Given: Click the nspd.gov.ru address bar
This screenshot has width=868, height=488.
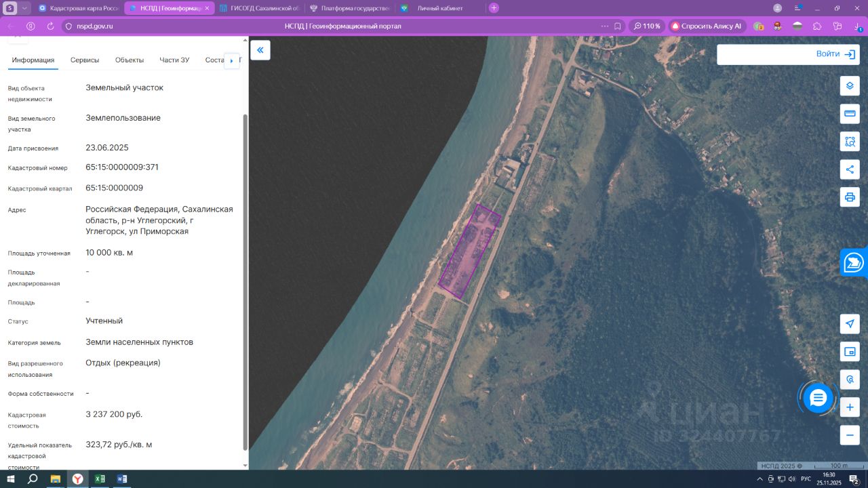Looking at the screenshot, I should click(94, 26).
